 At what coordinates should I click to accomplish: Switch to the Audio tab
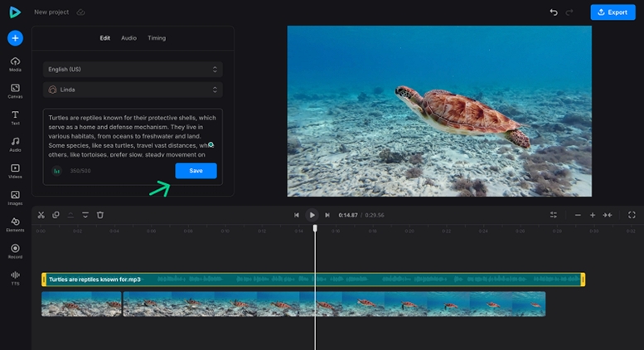[128, 38]
